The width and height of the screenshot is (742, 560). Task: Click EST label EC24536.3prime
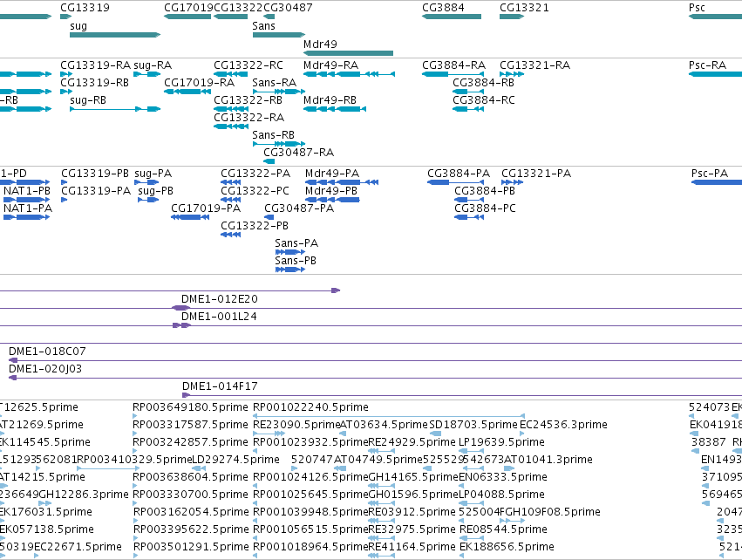pyautogui.click(x=563, y=425)
